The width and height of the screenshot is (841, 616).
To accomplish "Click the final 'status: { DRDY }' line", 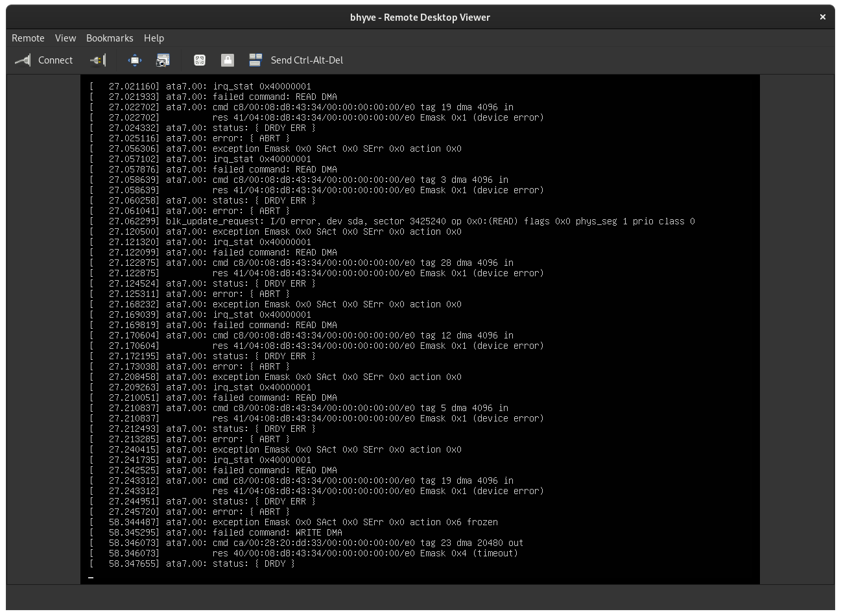I will coord(193,563).
